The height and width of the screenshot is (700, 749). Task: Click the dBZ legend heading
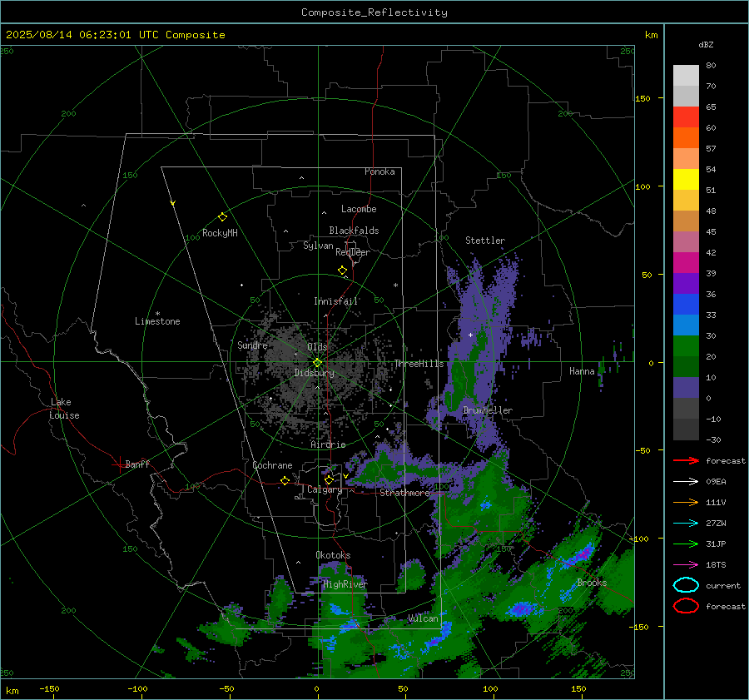tap(706, 44)
